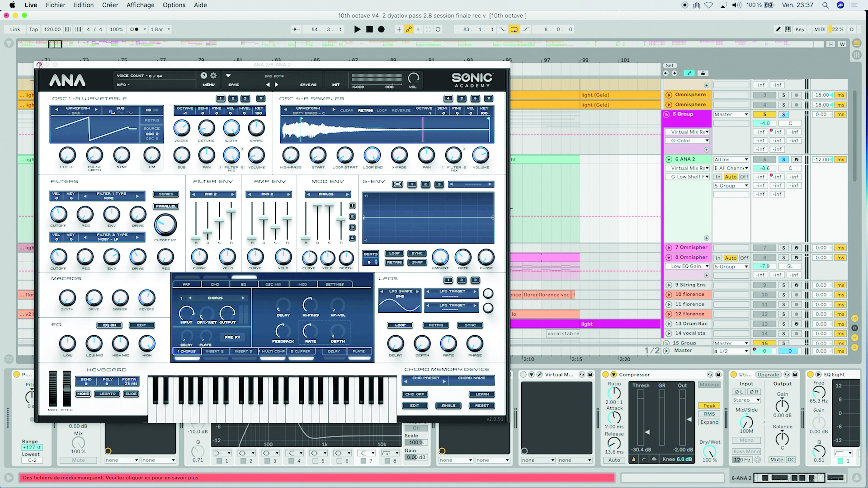Open the SETTINGS tab in ANA
Screen dimensions: 868x488
[335, 284]
